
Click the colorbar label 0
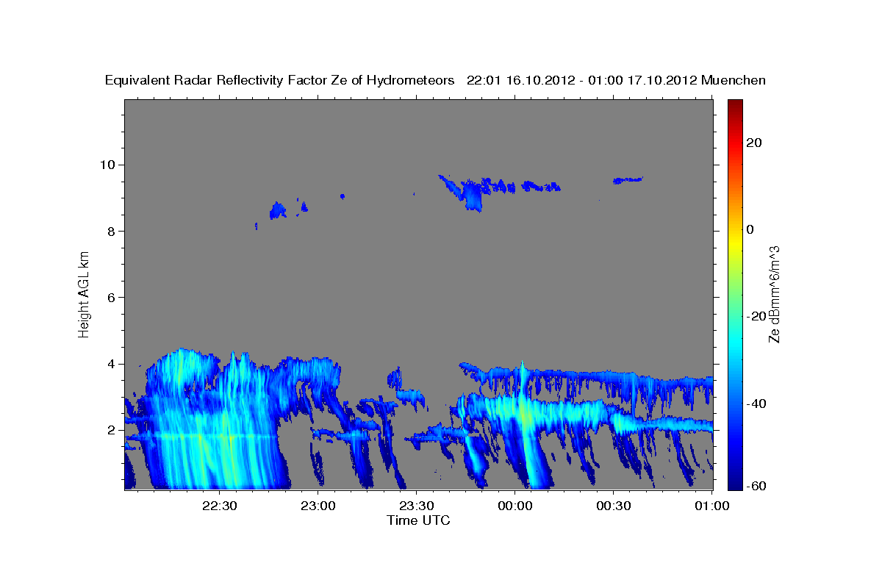click(x=750, y=229)
